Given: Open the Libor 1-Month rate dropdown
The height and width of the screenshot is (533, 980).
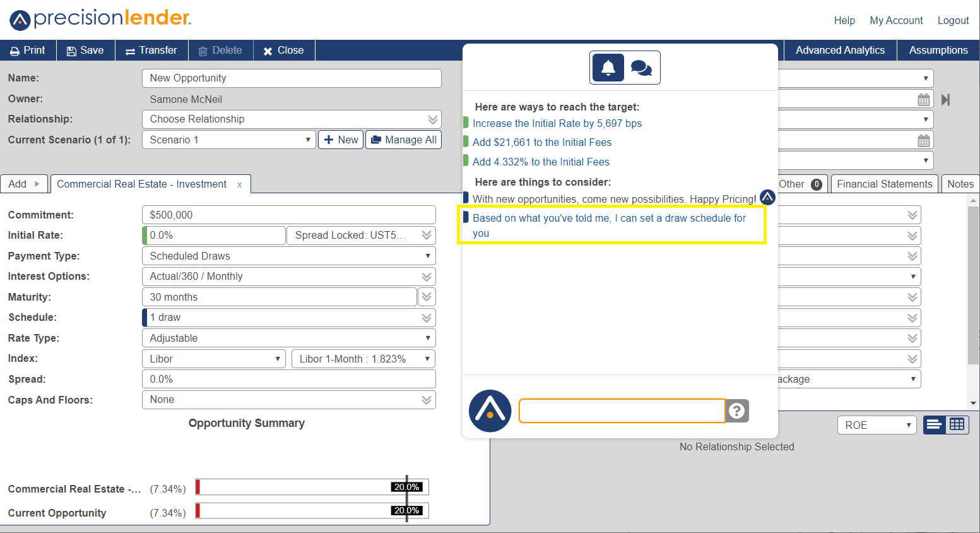Looking at the screenshot, I should tap(363, 359).
